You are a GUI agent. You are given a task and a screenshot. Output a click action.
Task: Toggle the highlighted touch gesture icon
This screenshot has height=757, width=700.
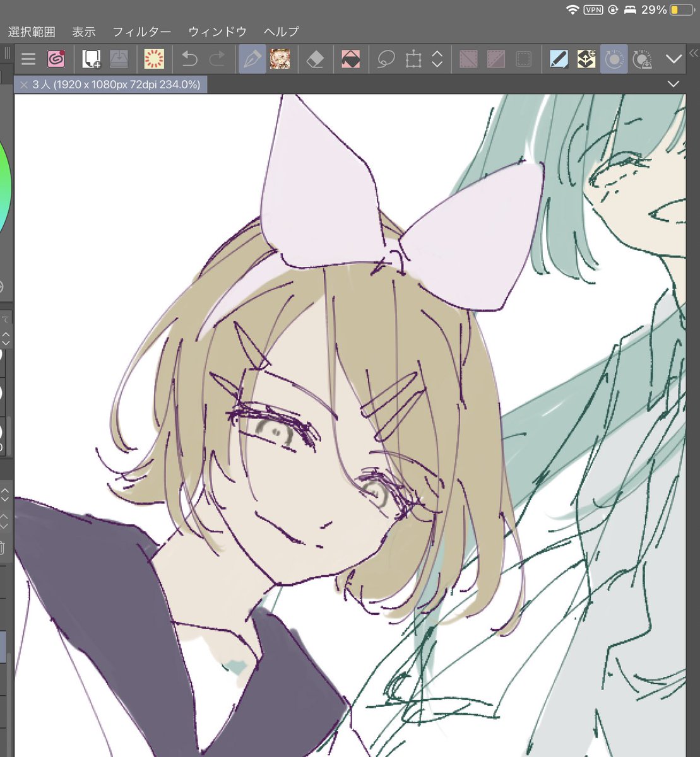[614, 59]
